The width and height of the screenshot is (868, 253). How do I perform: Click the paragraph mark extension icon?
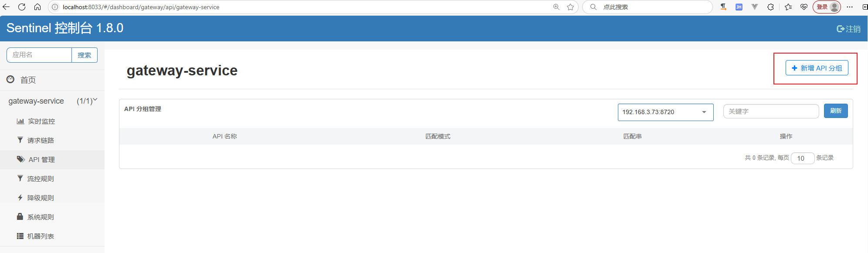pos(723,7)
